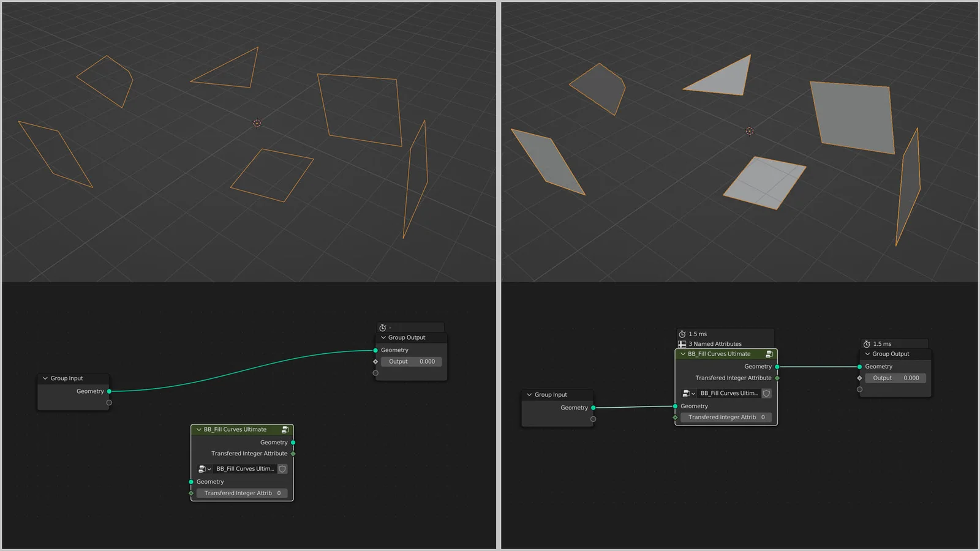Click the node group datablock icon beside the right node's name field
Screen dimensions: 980x551
tap(685, 393)
